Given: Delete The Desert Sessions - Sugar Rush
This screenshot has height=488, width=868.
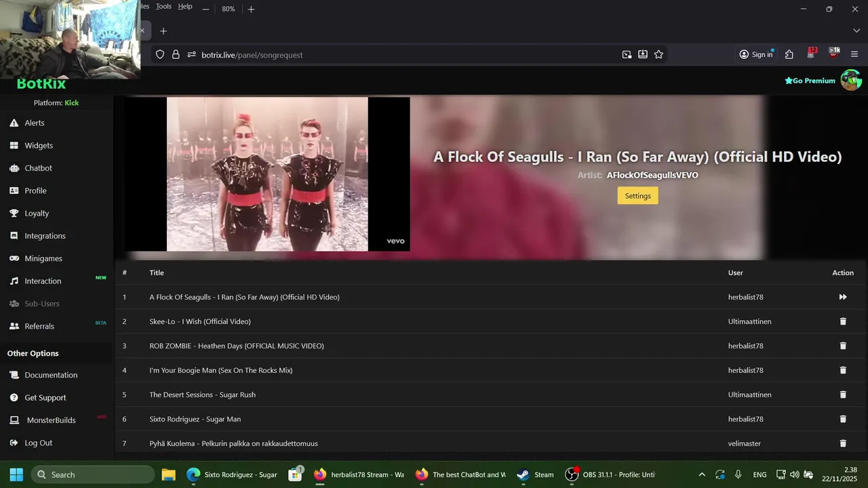Looking at the screenshot, I should (x=843, y=394).
